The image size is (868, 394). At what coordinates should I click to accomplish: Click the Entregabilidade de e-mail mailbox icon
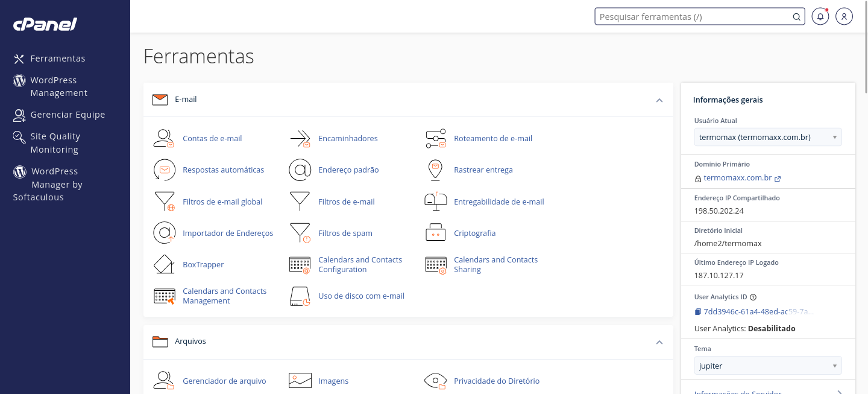point(435,202)
